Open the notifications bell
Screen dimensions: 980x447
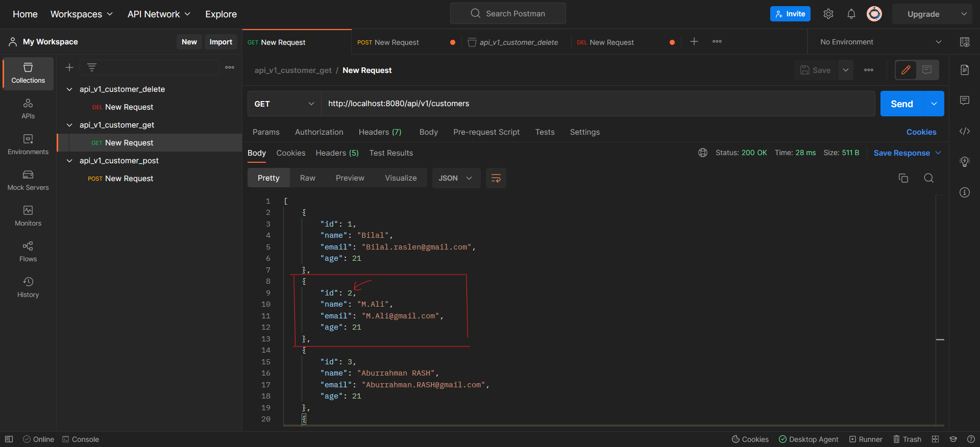coord(851,14)
